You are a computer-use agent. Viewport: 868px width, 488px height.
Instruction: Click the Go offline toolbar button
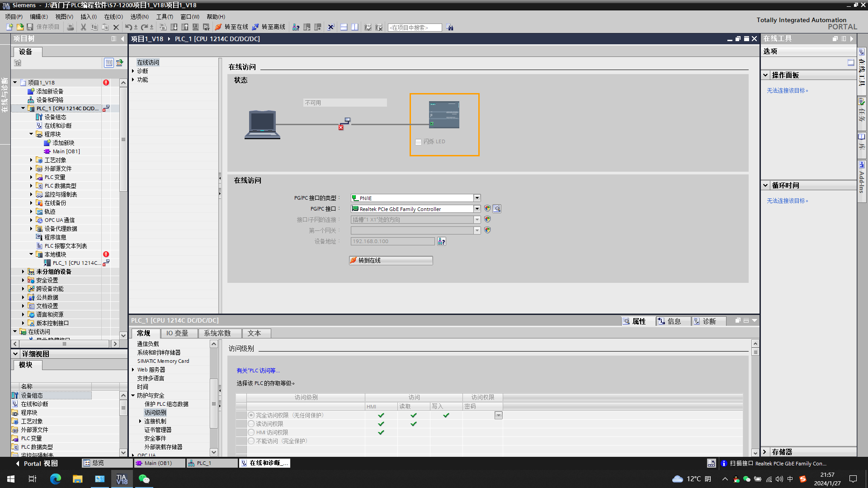click(269, 27)
